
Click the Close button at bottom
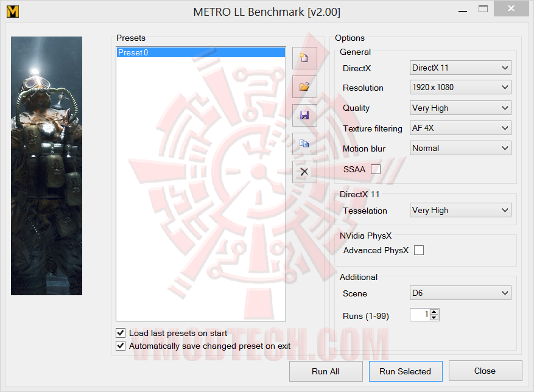485,371
